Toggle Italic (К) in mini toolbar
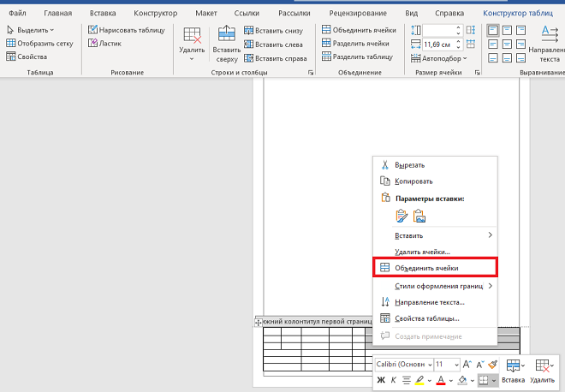The image size is (565, 392). coord(394,380)
